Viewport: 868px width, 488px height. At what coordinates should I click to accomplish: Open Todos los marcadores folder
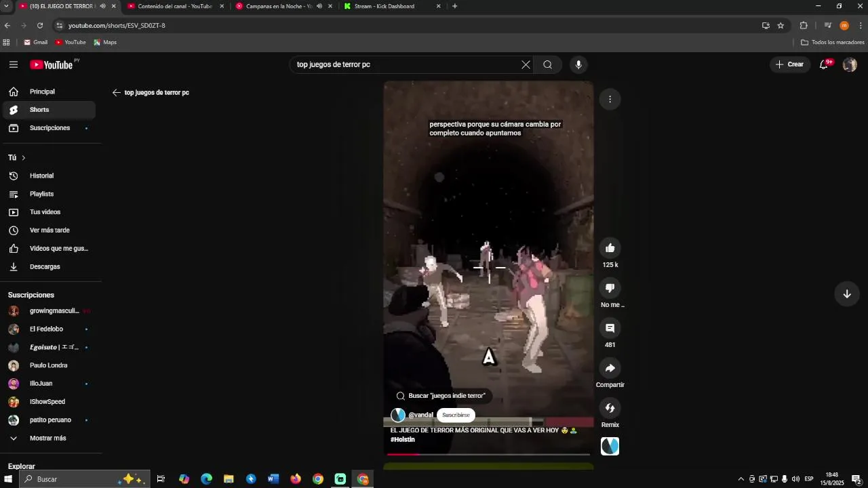coord(832,42)
